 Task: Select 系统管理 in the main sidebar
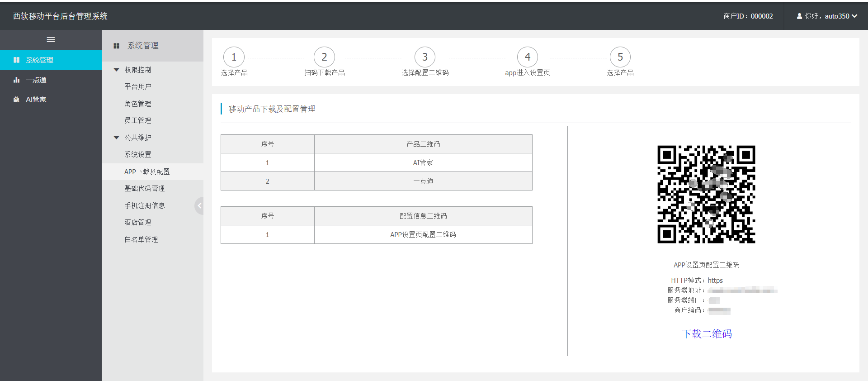coord(51,60)
